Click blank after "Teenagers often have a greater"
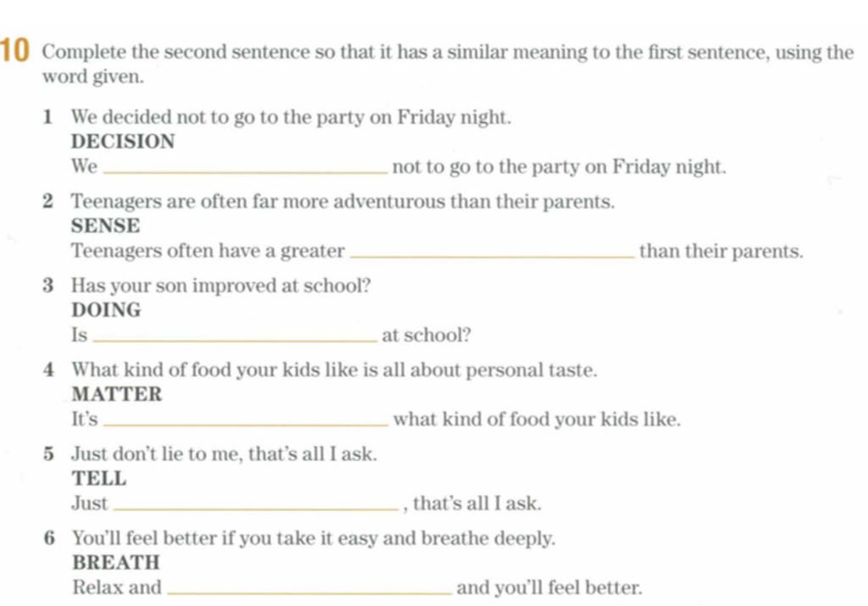868x606 pixels. tap(493, 256)
